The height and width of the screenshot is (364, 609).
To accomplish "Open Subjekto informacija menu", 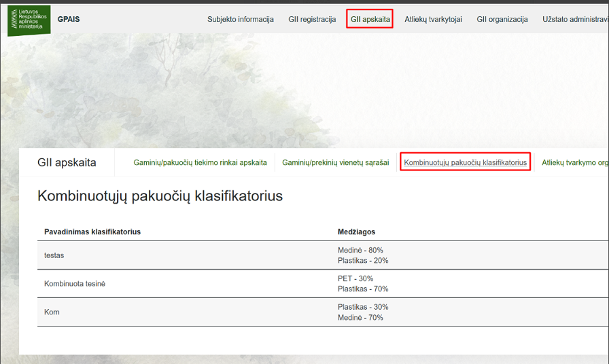I will (x=241, y=20).
